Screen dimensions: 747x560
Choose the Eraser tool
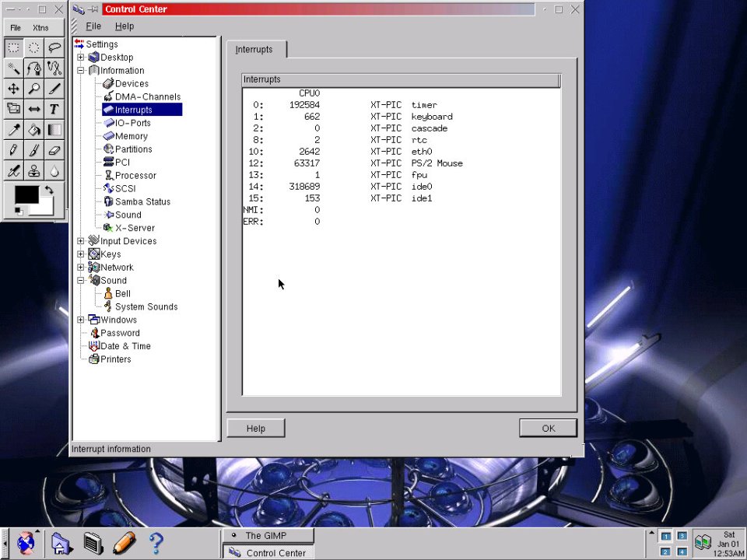tap(54, 150)
